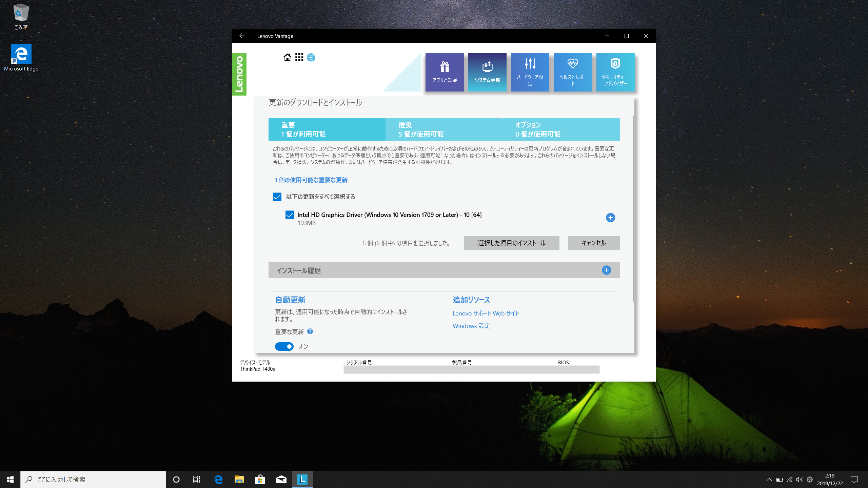The width and height of the screenshot is (868, 488).
Task: Open the Vantage home icon
Action: (287, 57)
